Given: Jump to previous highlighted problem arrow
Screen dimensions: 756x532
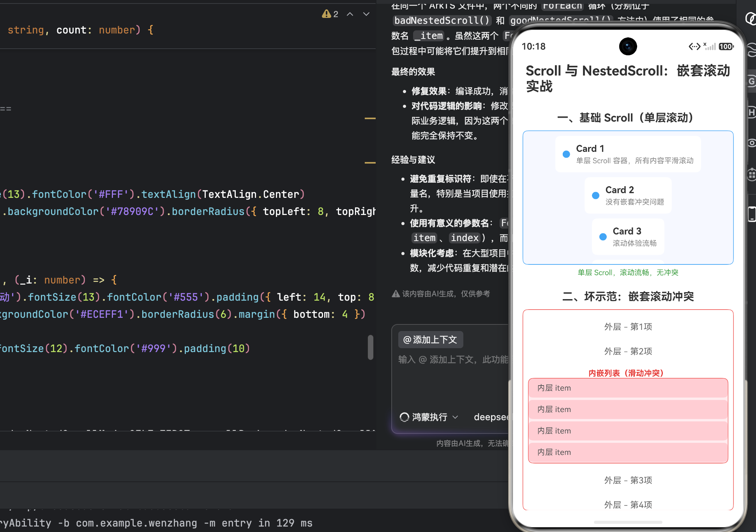Looking at the screenshot, I should tap(350, 14).
